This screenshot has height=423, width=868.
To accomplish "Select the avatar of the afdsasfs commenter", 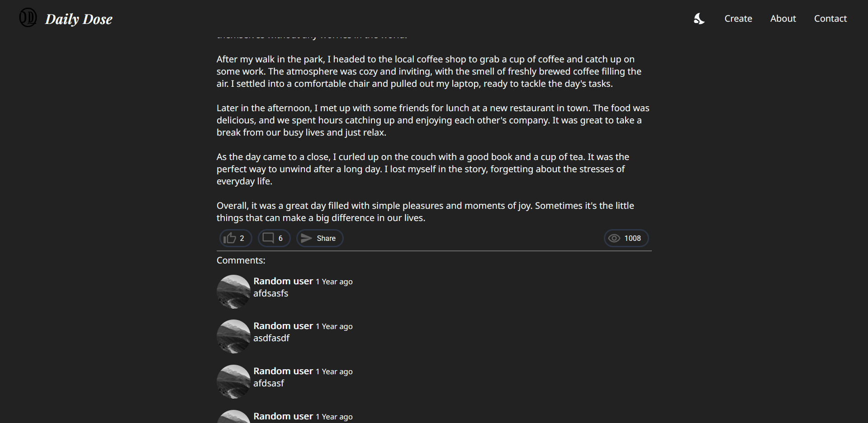I will point(233,291).
